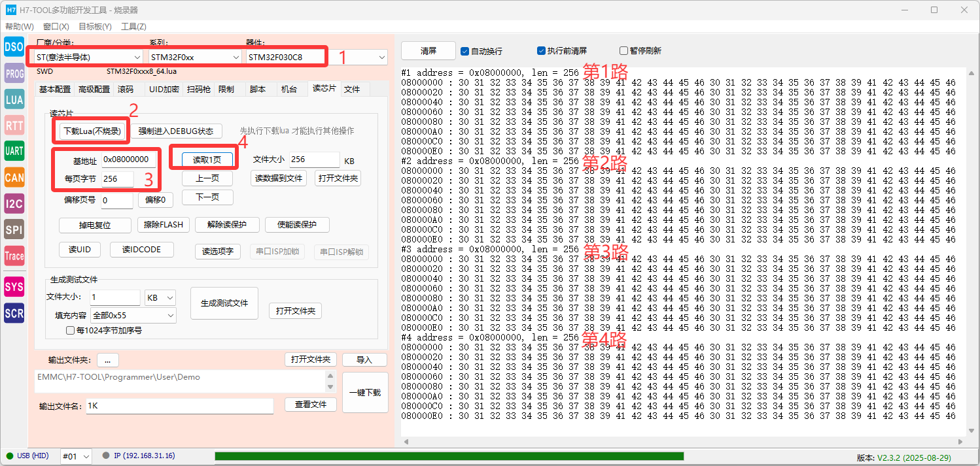This screenshot has height=466, width=980.
Task: Switch to the 机台 tab
Action: 289,90
